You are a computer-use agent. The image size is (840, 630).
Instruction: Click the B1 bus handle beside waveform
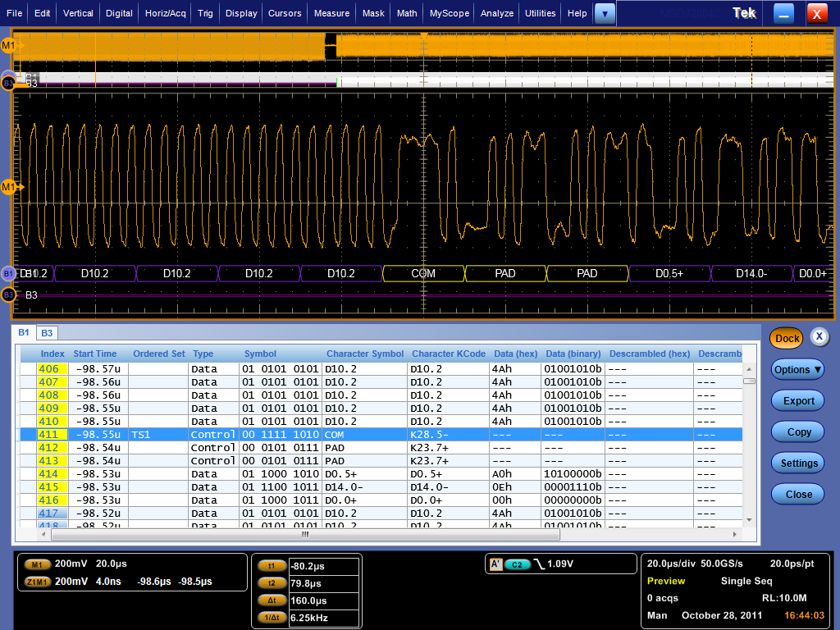pos(8,273)
